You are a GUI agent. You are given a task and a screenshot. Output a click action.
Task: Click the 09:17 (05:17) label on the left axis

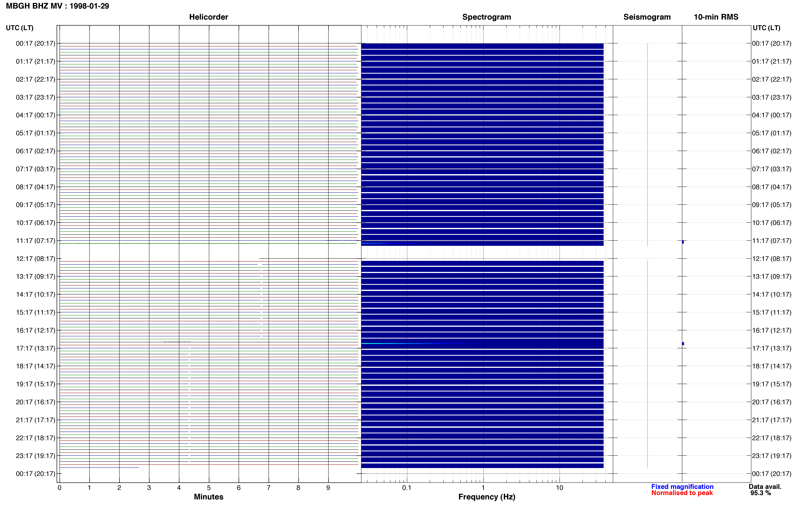tap(36, 205)
